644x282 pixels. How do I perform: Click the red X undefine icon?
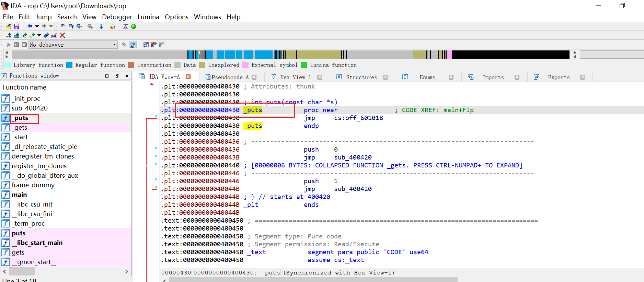coord(62,35)
